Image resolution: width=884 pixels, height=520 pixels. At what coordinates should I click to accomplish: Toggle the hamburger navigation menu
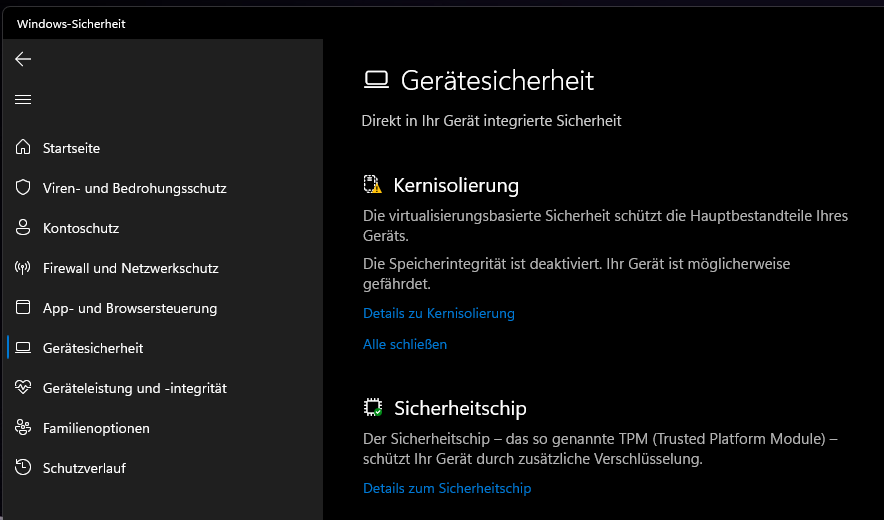coord(23,99)
